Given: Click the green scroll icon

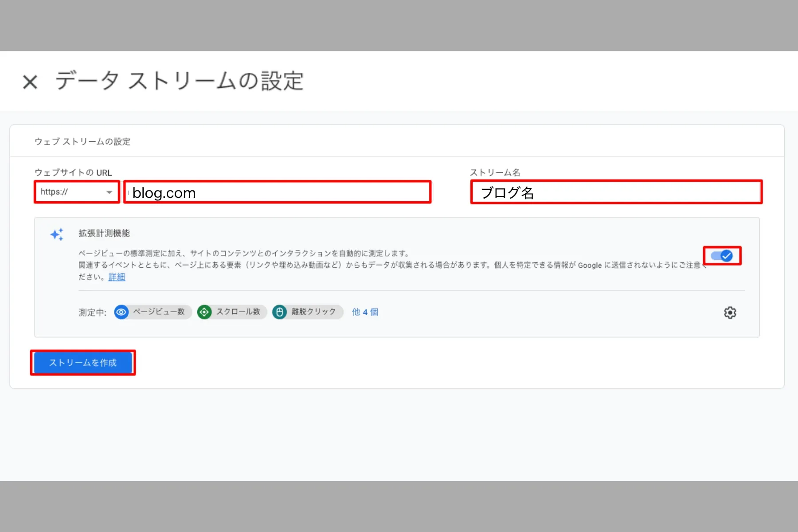Looking at the screenshot, I should (204, 312).
